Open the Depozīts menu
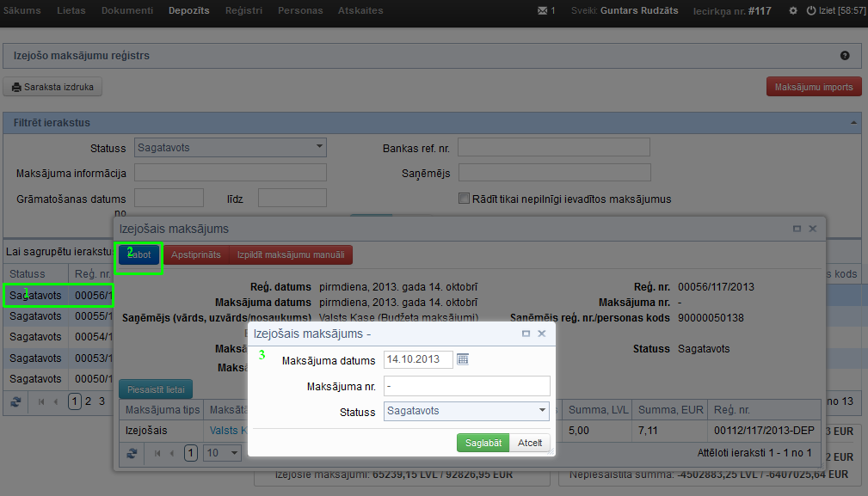 pos(189,11)
